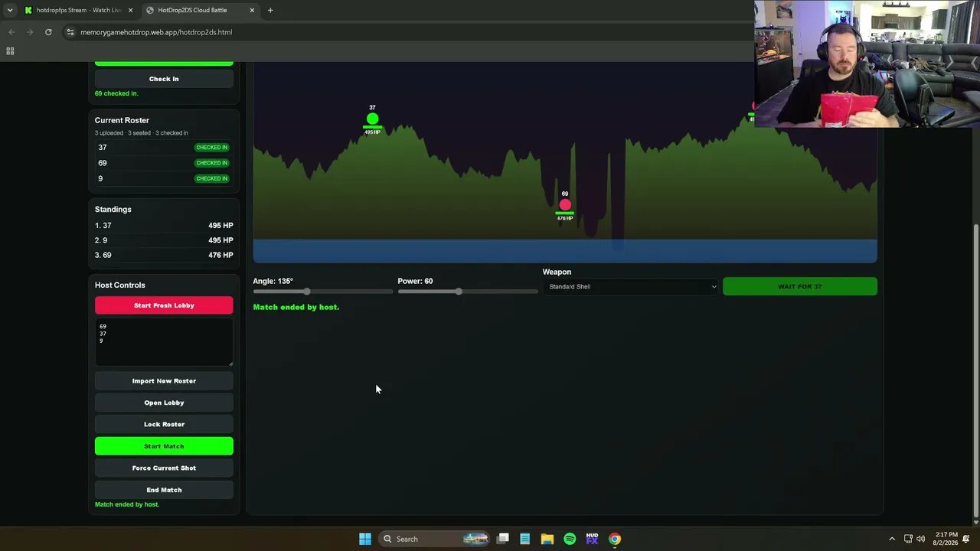Open the volume tray icon
Screen dimensions: 980x551
coord(921,539)
